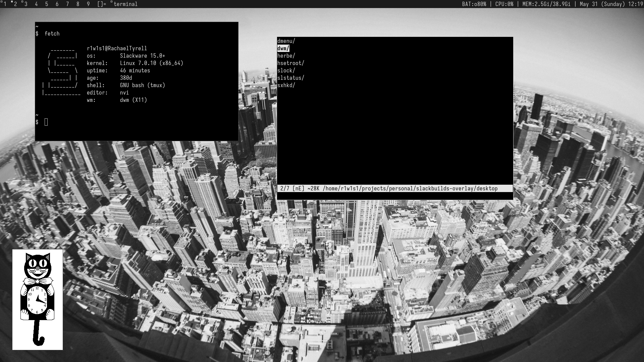Select the hsetroot/ directory entry
This screenshot has width=644, height=362.
[x=290, y=63]
